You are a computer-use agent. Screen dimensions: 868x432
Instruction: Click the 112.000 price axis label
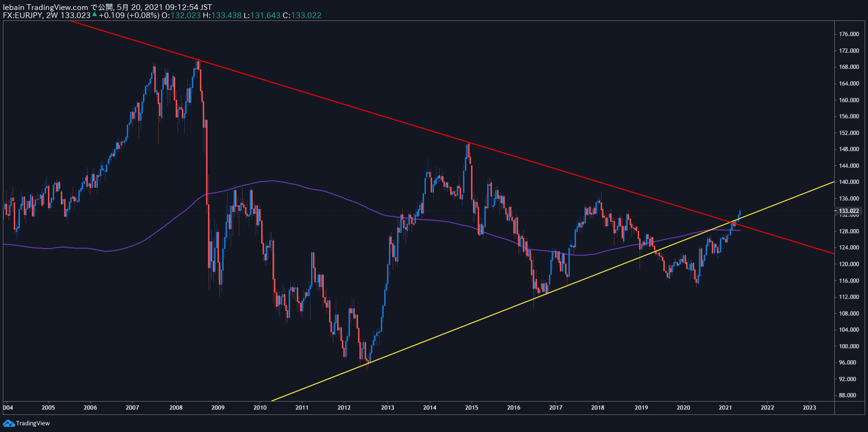tap(849, 297)
